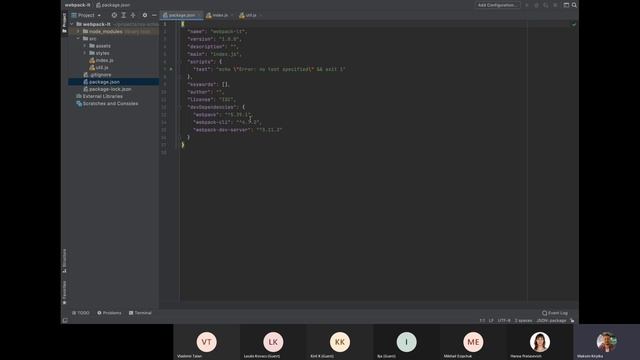Collapse the webpack-it root folder
The width and height of the screenshot is (640, 360).
click(x=72, y=24)
